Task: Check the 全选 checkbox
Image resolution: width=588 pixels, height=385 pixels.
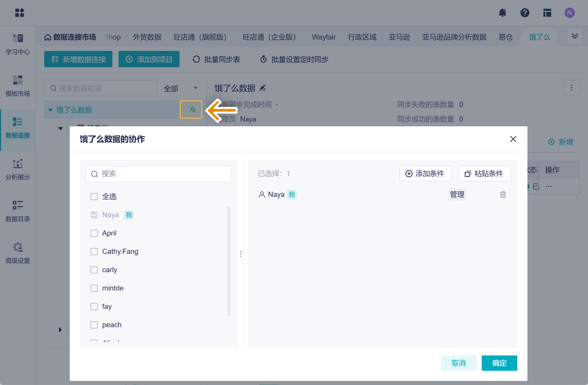Action: tap(94, 197)
